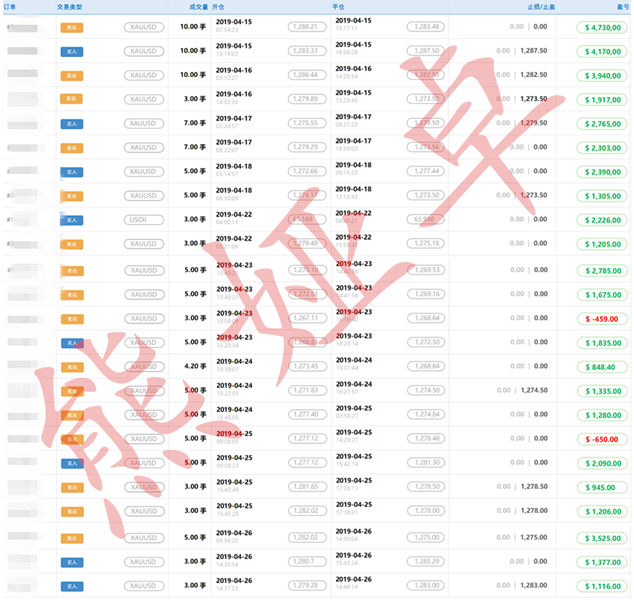The height and width of the screenshot is (600, 634).
Task: Click the blue buy tag on second row
Action: point(72,51)
